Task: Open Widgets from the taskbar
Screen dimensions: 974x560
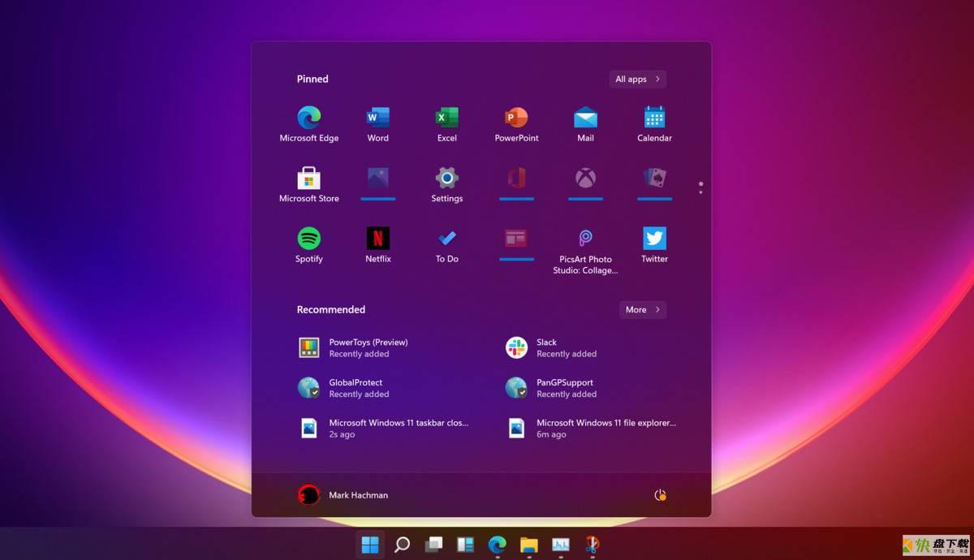Action: click(x=465, y=544)
